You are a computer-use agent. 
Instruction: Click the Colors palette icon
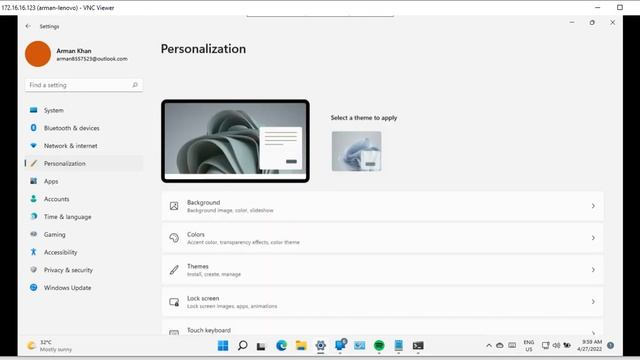174,238
